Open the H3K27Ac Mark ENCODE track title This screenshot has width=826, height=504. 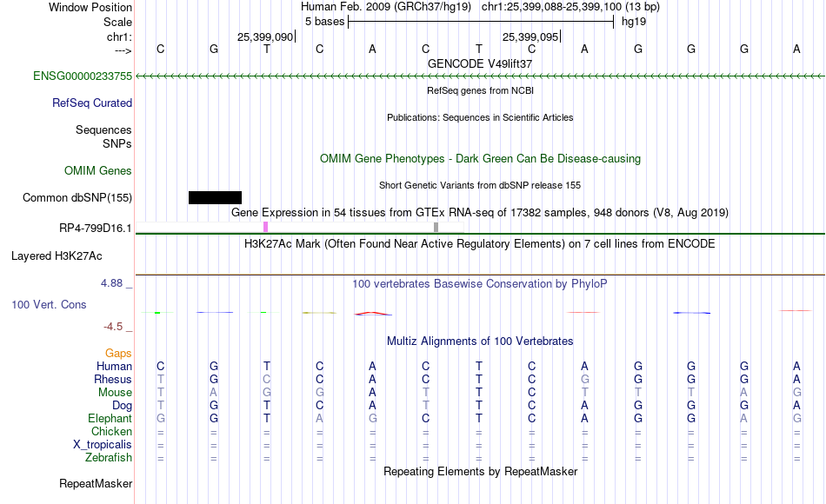(x=480, y=244)
